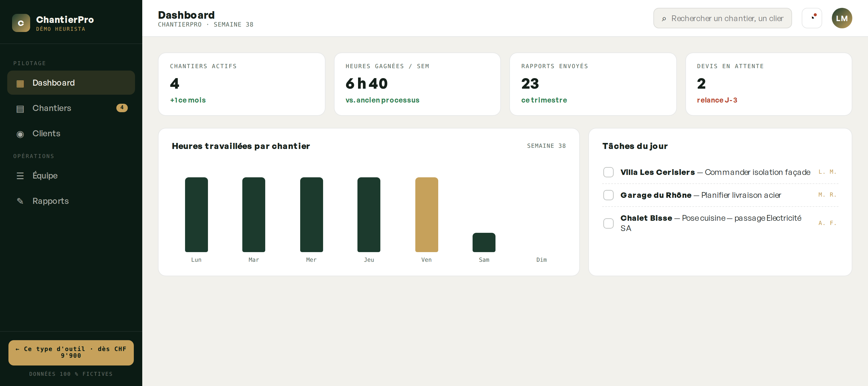This screenshot has height=386, width=868.
Task: Open the Heures gagnées card
Action: (417, 84)
